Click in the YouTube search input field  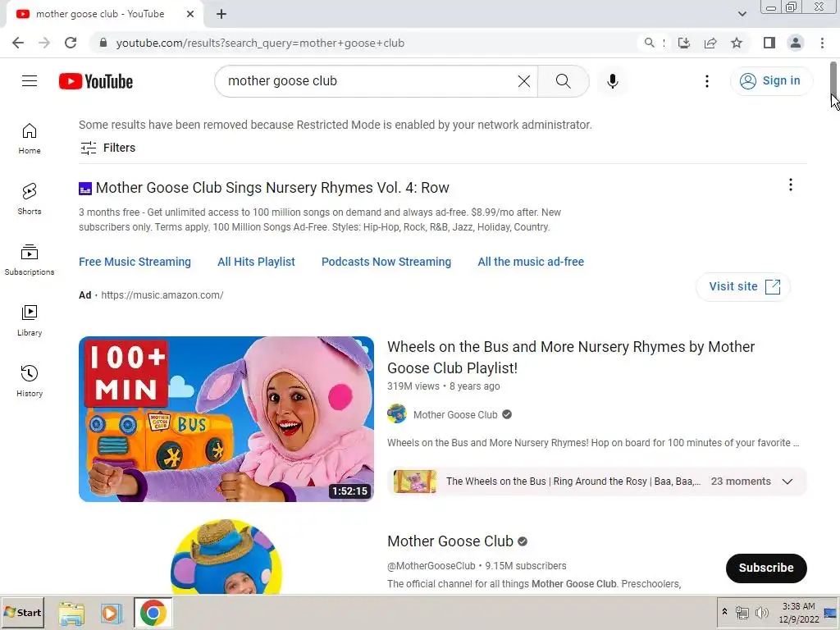tap(370, 81)
